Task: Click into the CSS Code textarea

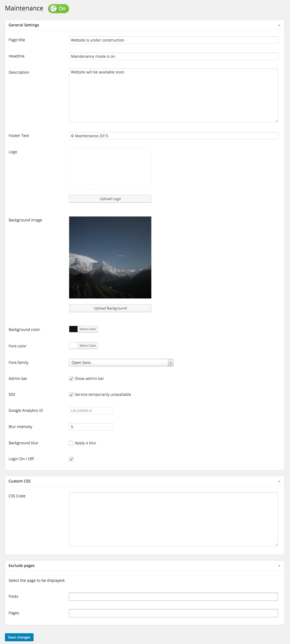Action: point(173,519)
